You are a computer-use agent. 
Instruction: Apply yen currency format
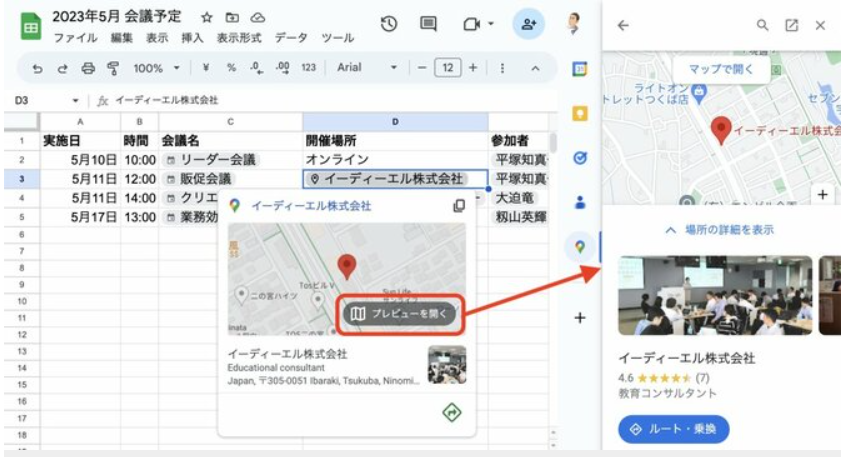[x=206, y=68]
